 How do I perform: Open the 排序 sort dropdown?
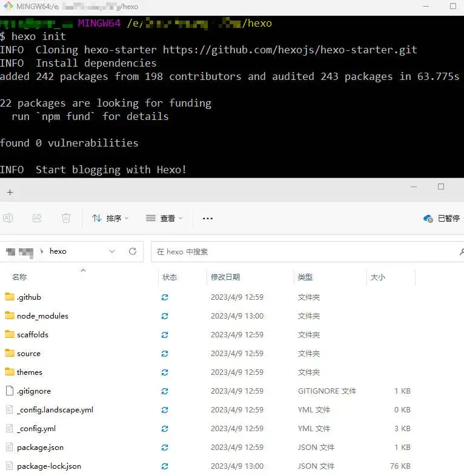pyautogui.click(x=110, y=218)
